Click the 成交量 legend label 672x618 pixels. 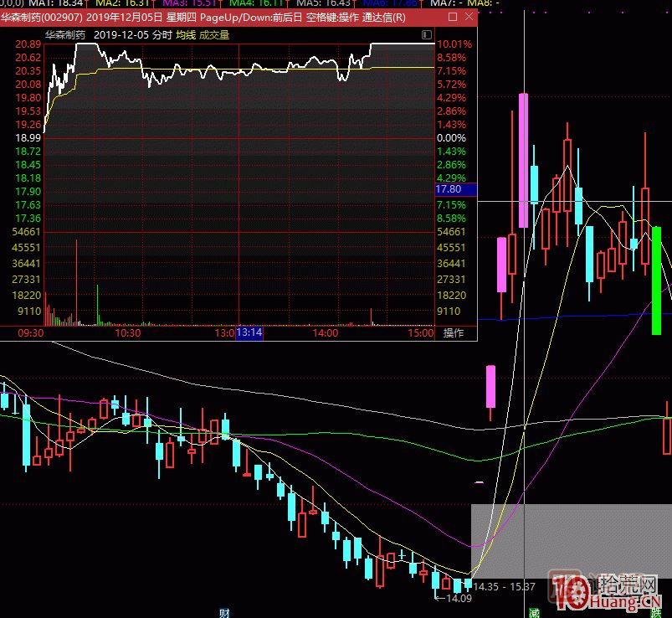(213, 35)
